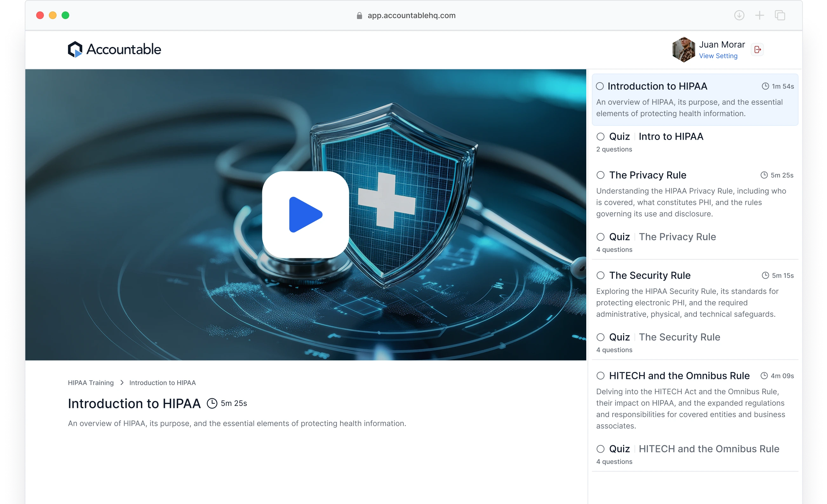Click the clock icon beside main lesson title
This screenshot has width=827, height=504.
pos(212,403)
